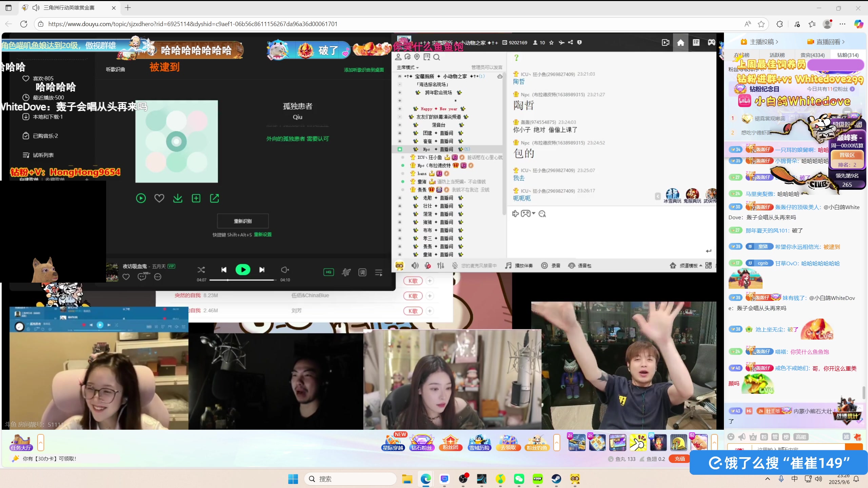Switch to 贵宾(4334) tab

pos(812,55)
